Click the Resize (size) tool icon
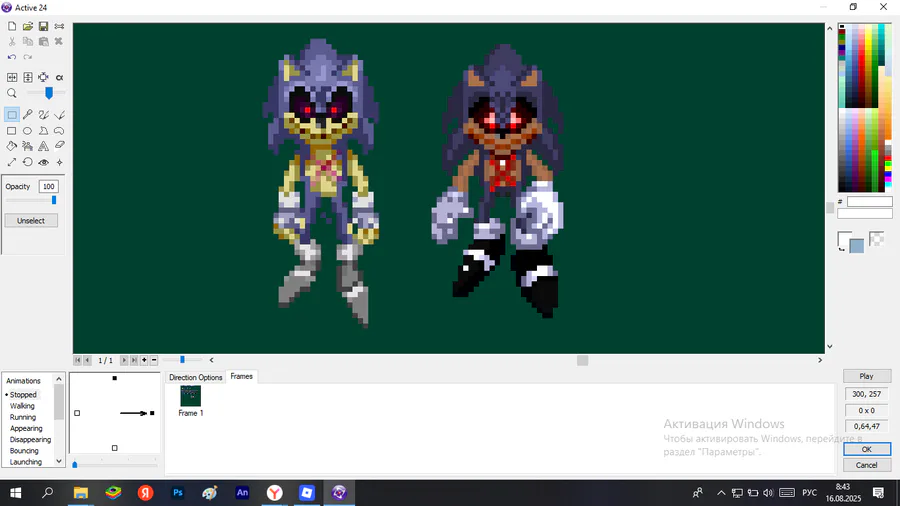The image size is (900, 506). (x=11, y=162)
